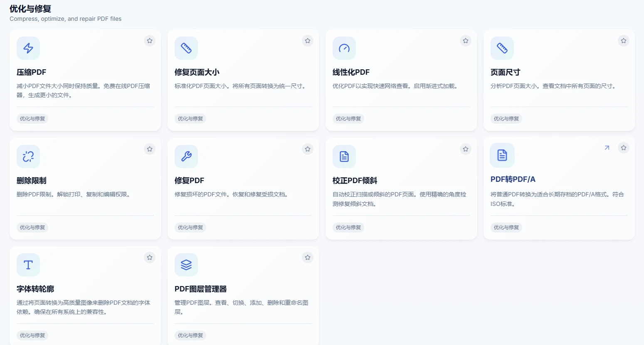Favorite the 压缩PDF tool via its star
Viewport: 644px width, 345px height.
[149, 41]
